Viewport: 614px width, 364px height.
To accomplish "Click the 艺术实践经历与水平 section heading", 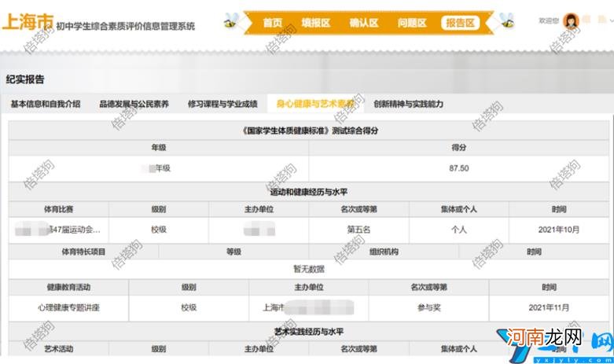I will [309, 332].
